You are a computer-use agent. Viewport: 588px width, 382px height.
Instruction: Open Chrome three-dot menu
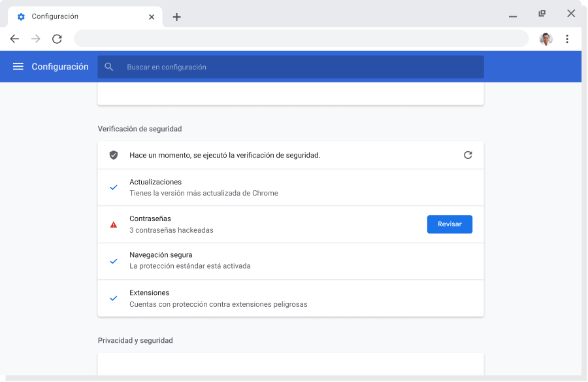[567, 39]
